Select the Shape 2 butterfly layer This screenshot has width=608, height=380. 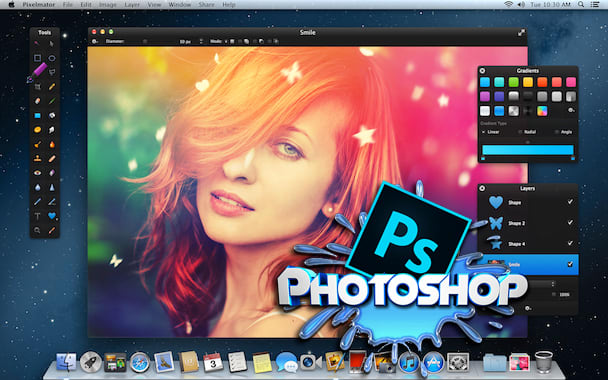pos(528,223)
